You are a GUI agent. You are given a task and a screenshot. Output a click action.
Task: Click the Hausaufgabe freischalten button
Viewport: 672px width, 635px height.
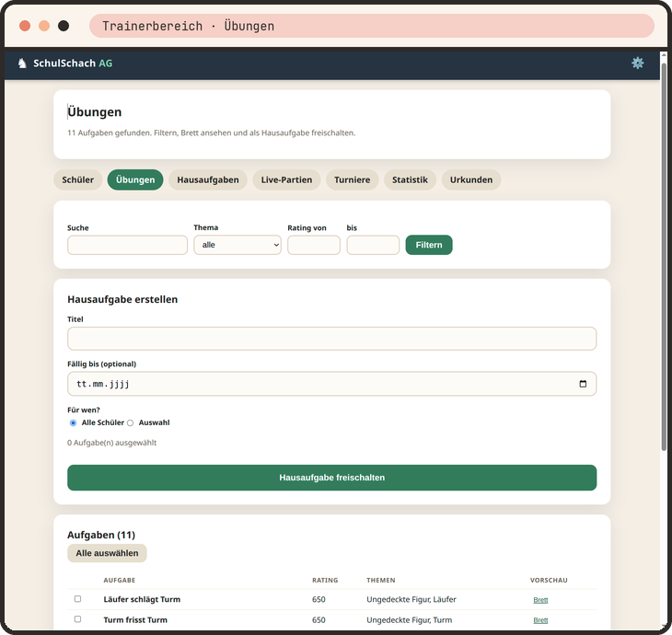(x=331, y=478)
